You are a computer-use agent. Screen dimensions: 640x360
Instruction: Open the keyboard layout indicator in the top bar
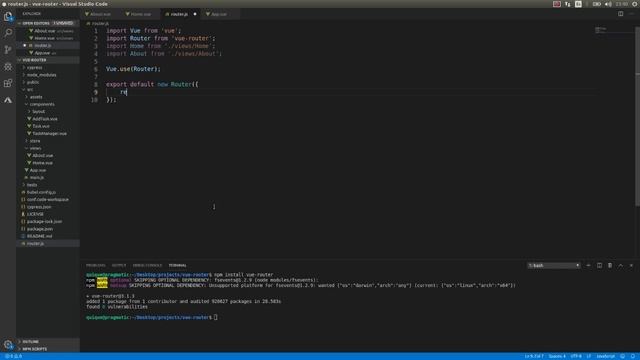tap(578, 4)
